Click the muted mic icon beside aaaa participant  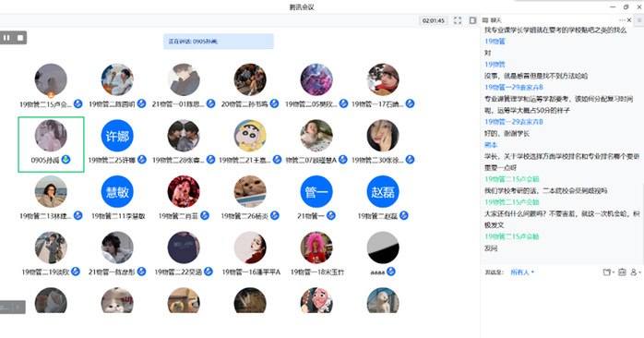click(x=391, y=272)
